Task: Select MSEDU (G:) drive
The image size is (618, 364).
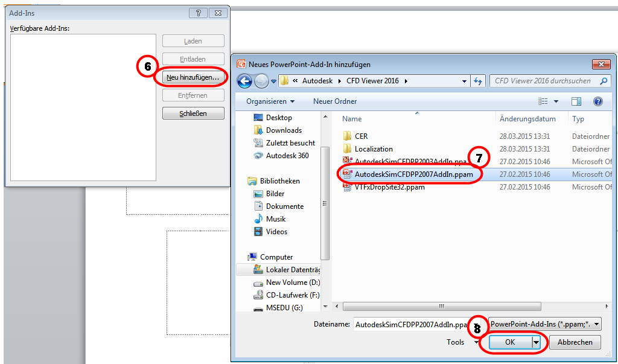Action: tap(284, 308)
